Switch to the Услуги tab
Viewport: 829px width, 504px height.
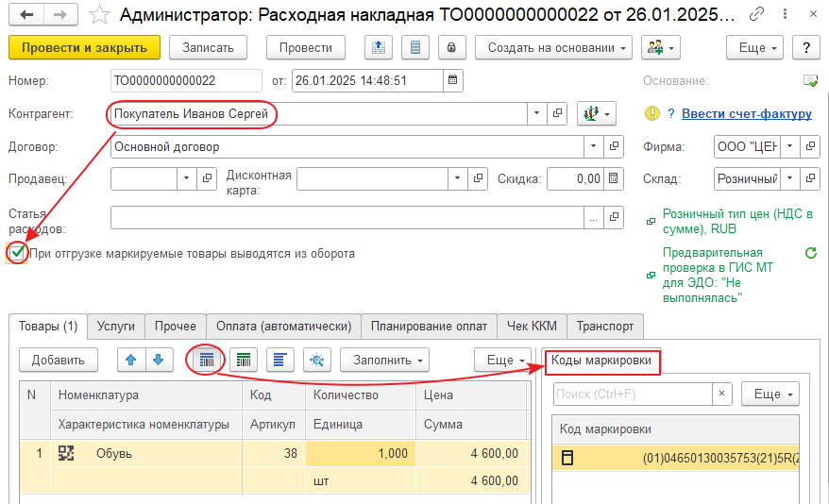click(117, 326)
